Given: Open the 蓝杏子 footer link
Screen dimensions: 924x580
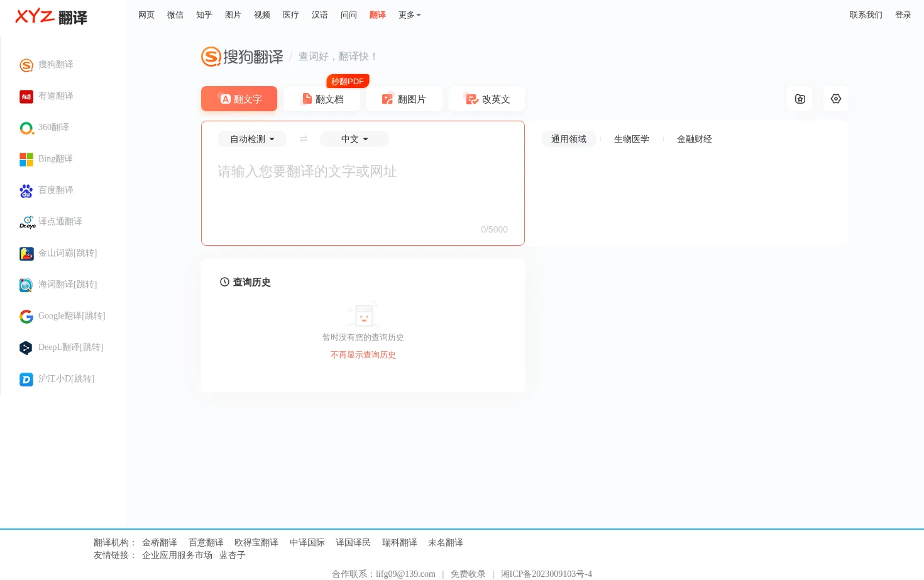Looking at the screenshot, I should pos(233,555).
